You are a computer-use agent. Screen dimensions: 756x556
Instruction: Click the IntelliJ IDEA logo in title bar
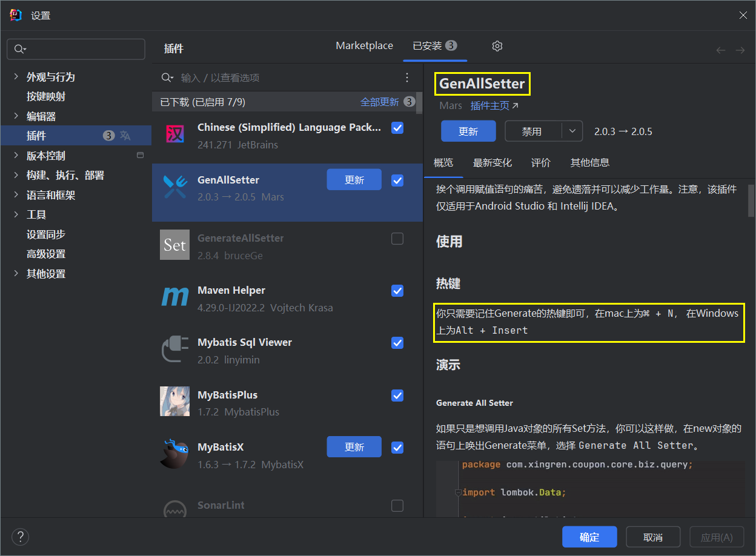[x=16, y=15]
